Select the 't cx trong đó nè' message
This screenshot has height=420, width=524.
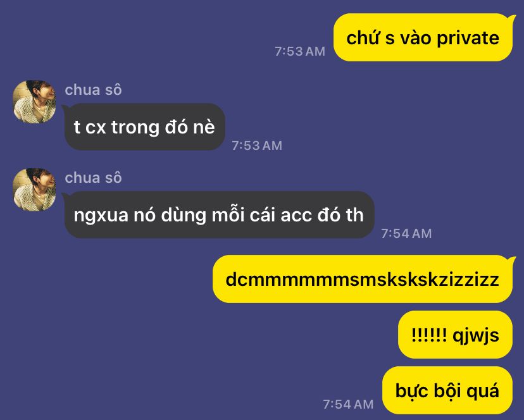coord(144,127)
